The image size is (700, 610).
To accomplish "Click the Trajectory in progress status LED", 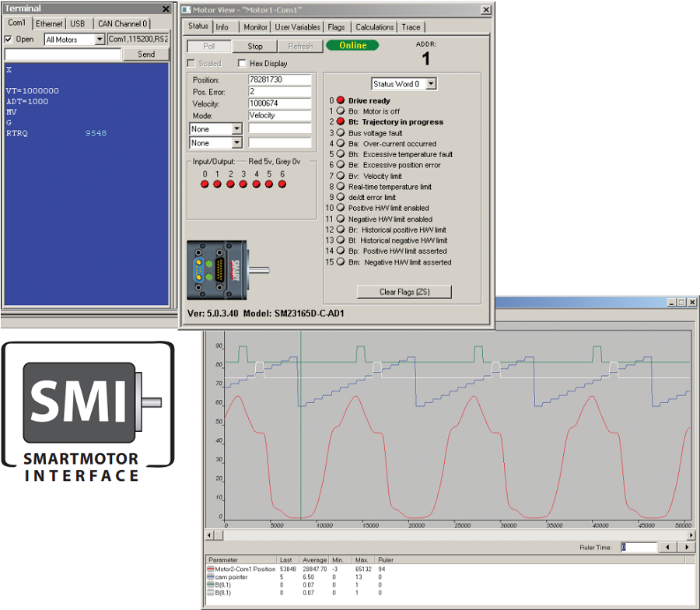I will coord(341,121).
